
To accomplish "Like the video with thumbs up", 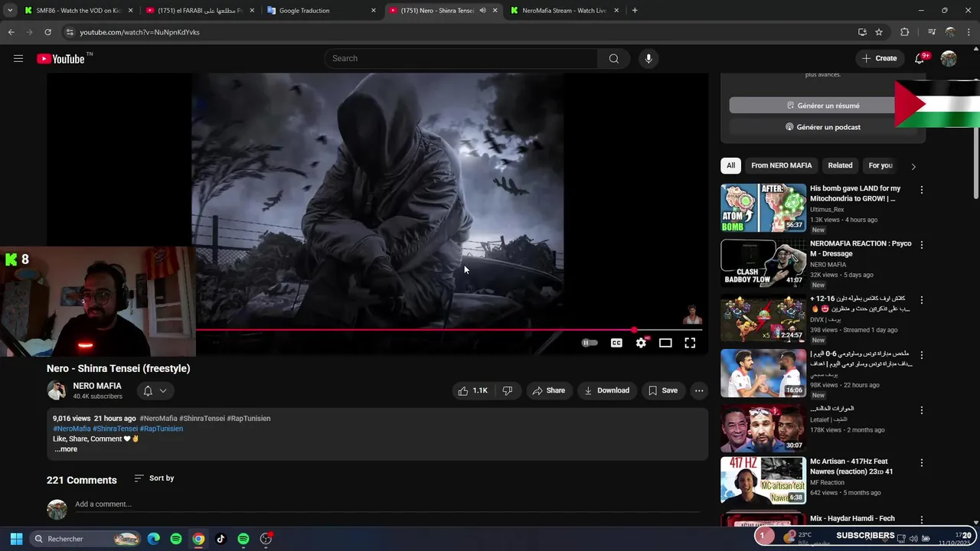I will (473, 390).
